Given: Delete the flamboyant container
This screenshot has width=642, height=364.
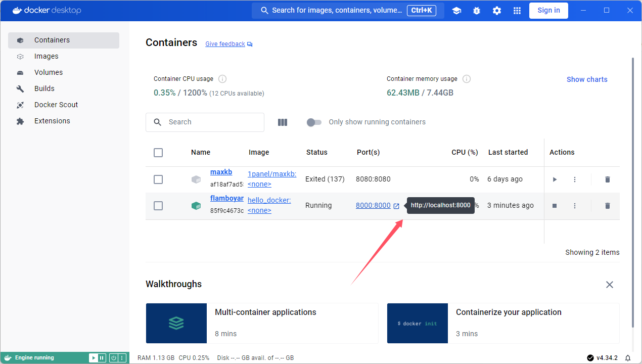Looking at the screenshot, I should click(608, 206).
